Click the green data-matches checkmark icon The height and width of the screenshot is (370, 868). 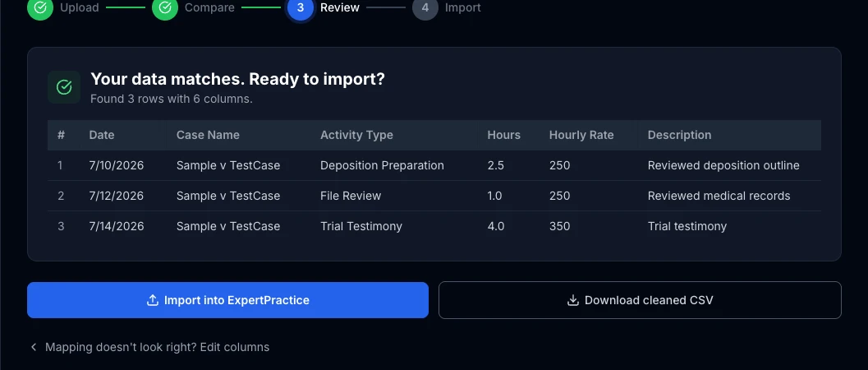(x=64, y=87)
